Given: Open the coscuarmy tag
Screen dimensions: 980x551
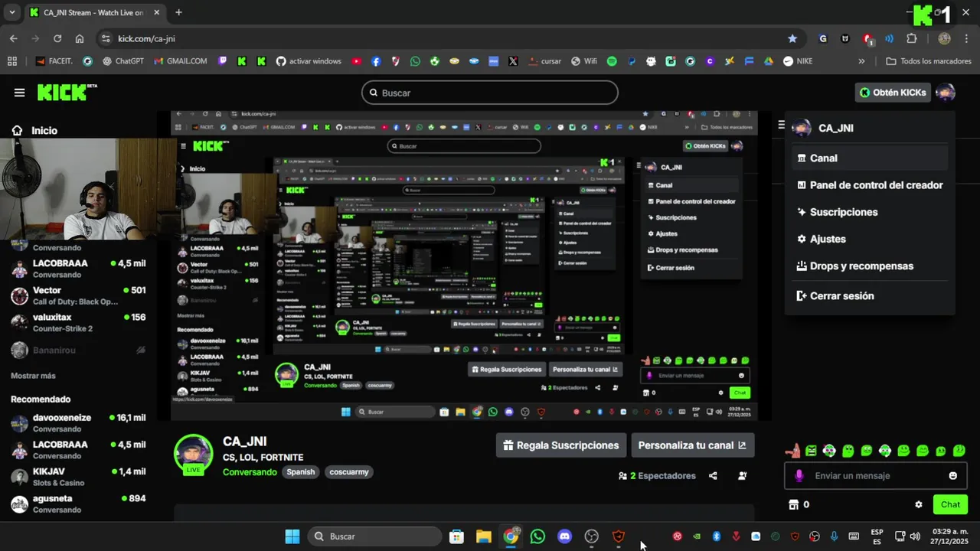Looking at the screenshot, I should [349, 472].
